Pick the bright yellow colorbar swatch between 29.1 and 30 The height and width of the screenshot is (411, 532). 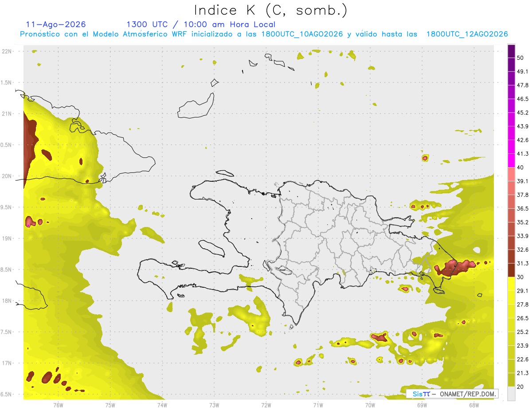pos(511,284)
